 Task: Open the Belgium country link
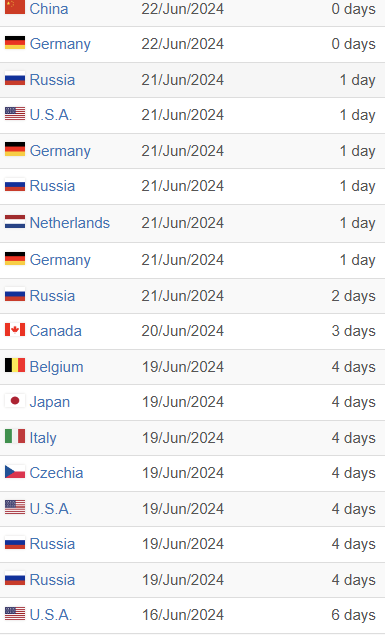click(56, 367)
